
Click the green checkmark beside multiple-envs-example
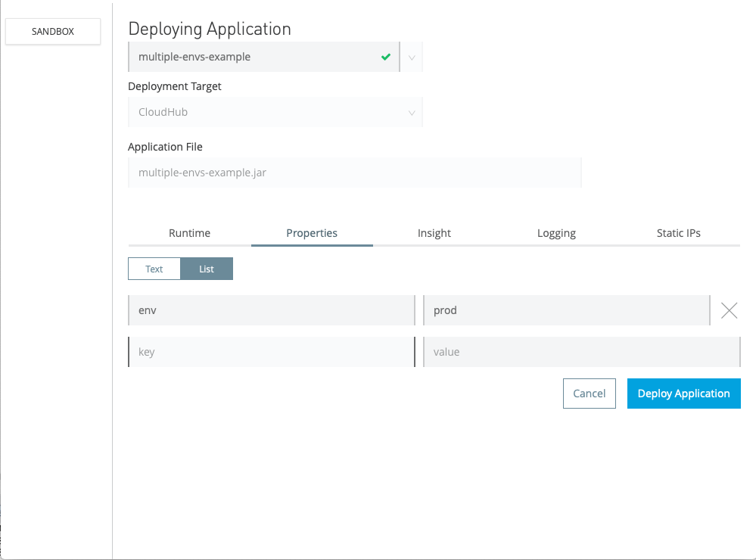(386, 56)
